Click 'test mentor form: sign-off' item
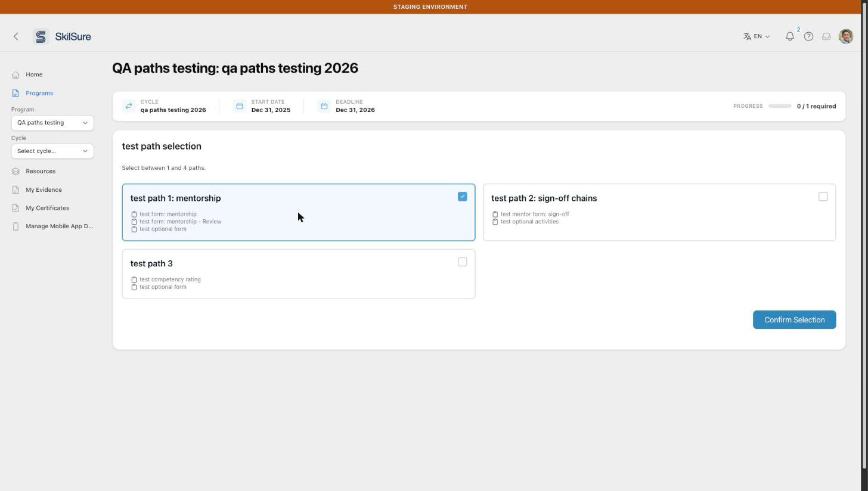 click(x=535, y=214)
